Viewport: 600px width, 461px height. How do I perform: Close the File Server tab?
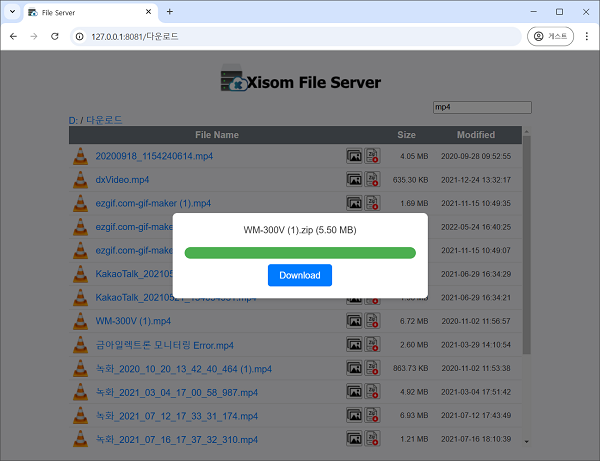click(148, 12)
